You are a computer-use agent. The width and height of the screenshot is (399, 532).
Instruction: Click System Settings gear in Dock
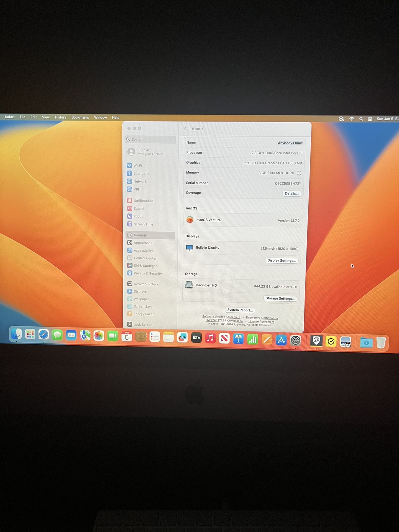point(296,340)
